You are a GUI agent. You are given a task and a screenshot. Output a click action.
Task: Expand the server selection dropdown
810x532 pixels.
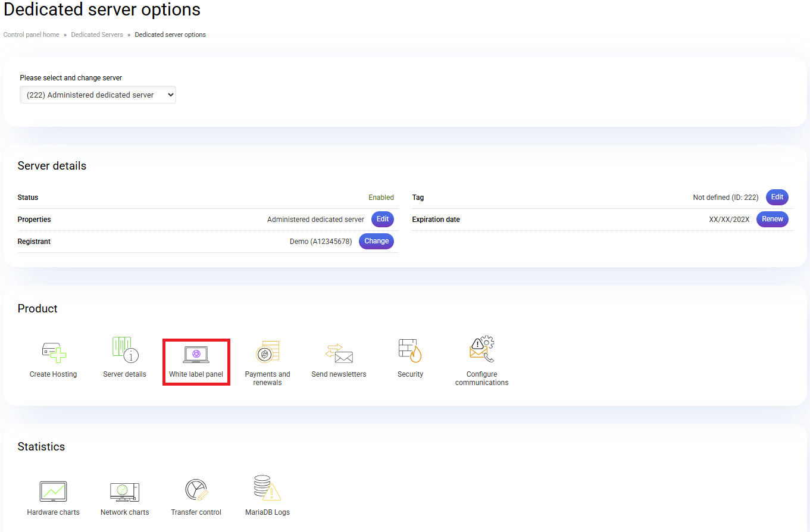[98, 95]
